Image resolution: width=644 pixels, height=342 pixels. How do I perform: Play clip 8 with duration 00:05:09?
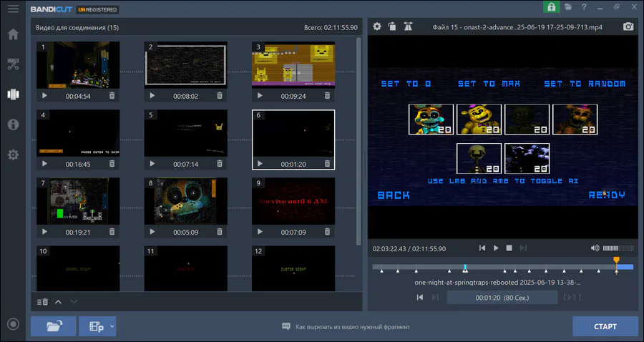(x=152, y=232)
